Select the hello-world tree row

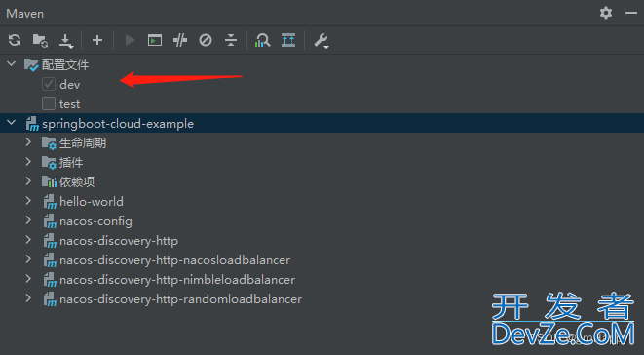pyautogui.click(x=322, y=201)
